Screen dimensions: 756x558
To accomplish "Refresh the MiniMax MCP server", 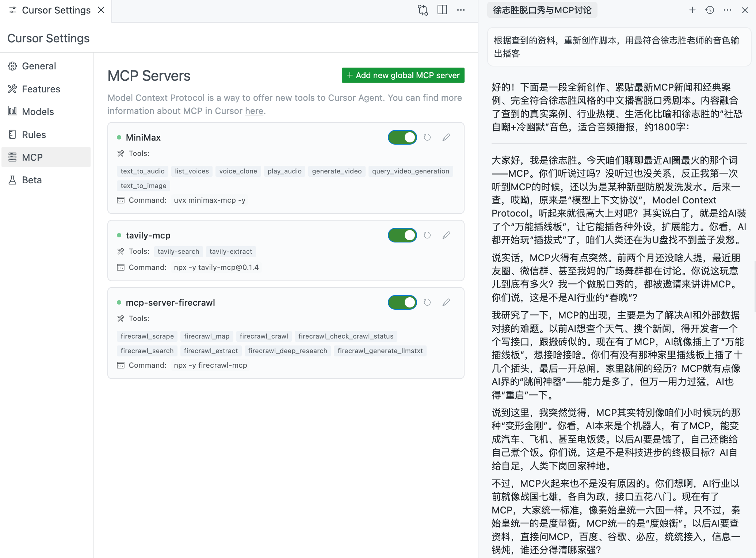I will [x=427, y=137].
